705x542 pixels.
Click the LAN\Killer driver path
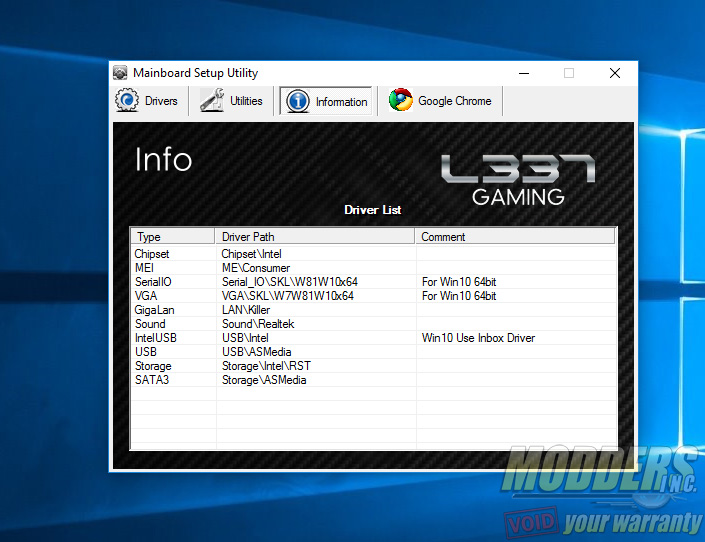pos(246,310)
